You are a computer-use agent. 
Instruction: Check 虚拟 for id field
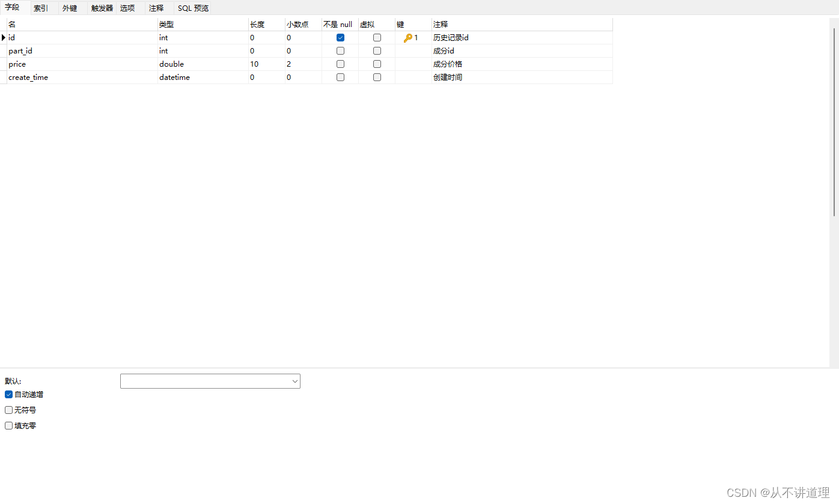pyautogui.click(x=377, y=37)
